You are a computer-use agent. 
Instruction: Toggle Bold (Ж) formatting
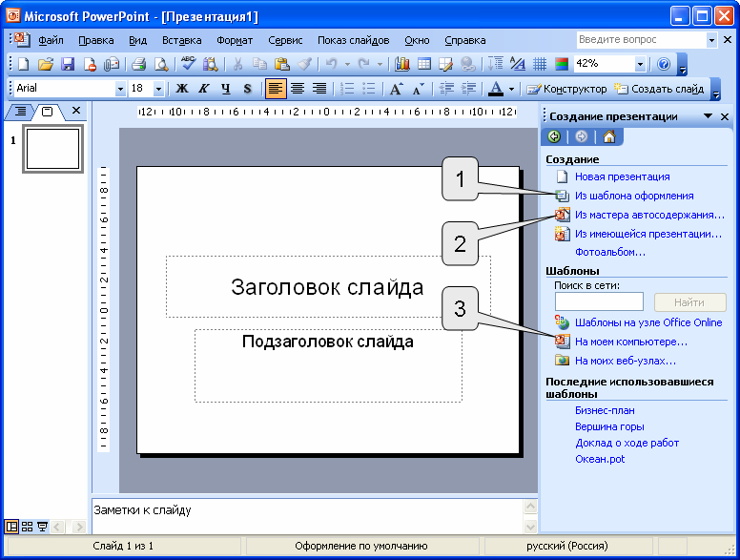[182, 89]
